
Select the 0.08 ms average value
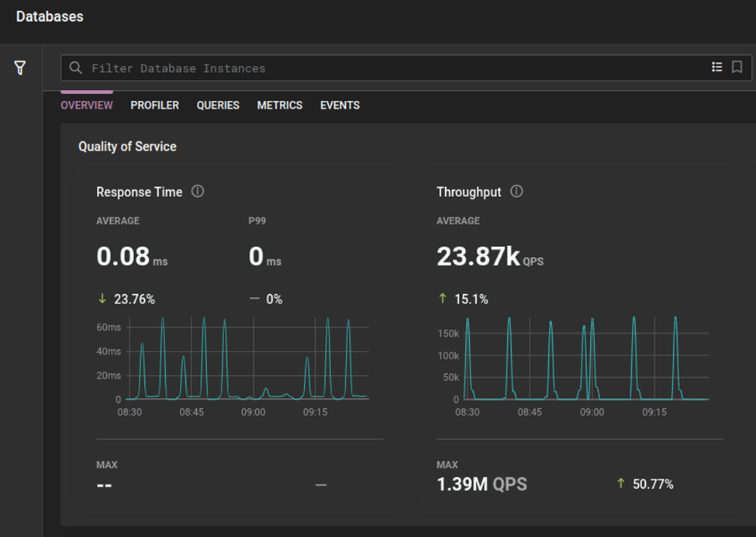132,256
